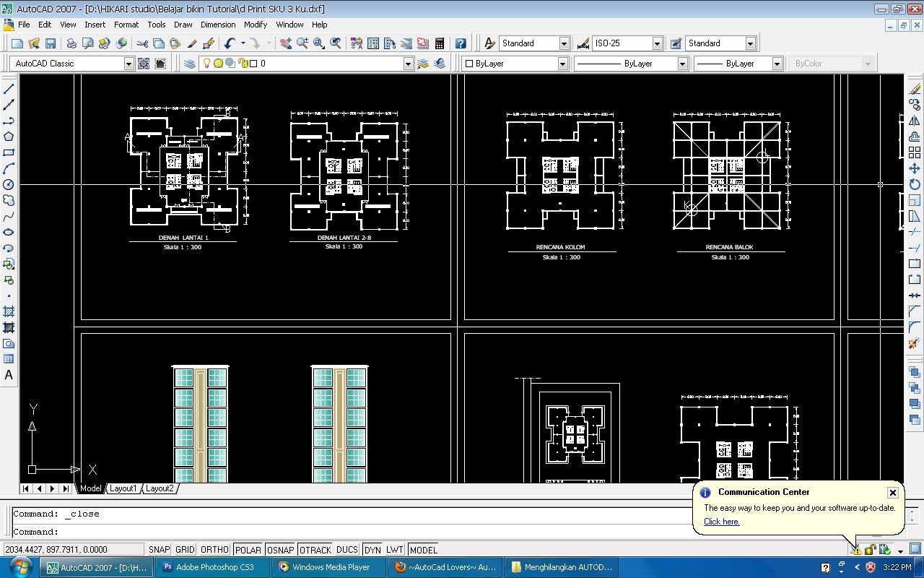
Task: Open Adobe Photoshop CS3 from the taskbar
Action: [212, 567]
